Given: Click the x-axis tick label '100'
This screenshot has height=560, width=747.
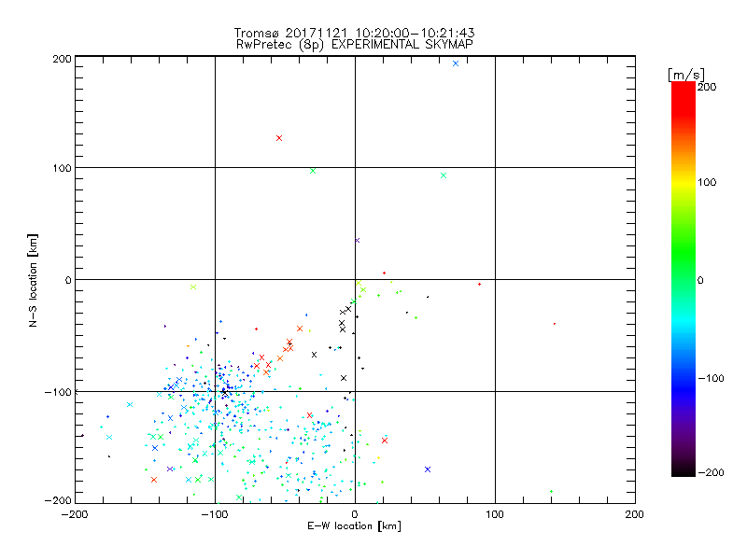Looking at the screenshot, I should point(495,514).
